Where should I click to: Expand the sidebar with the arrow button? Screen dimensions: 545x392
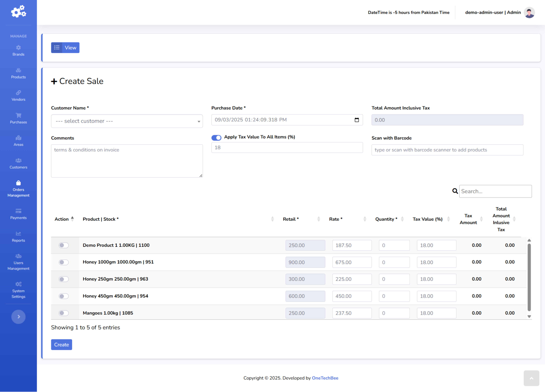click(x=18, y=317)
